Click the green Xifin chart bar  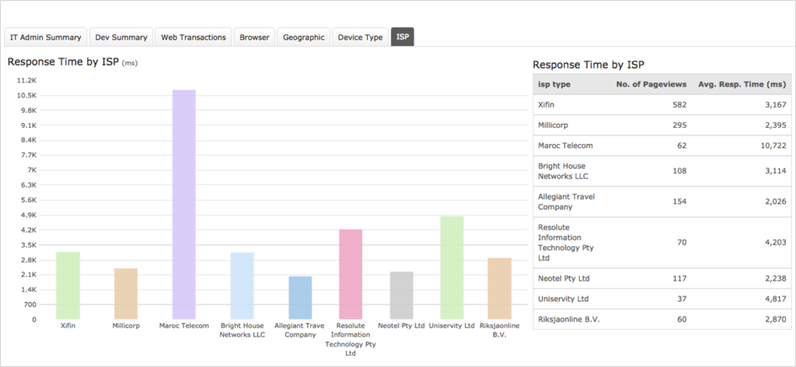click(x=68, y=285)
